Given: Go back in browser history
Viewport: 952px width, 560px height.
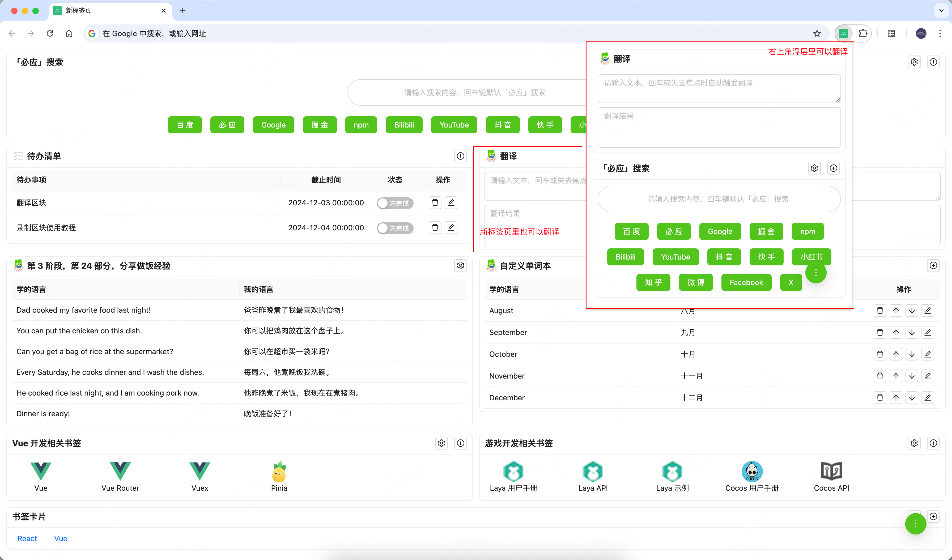Looking at the screenshot, I should (12, 34).
